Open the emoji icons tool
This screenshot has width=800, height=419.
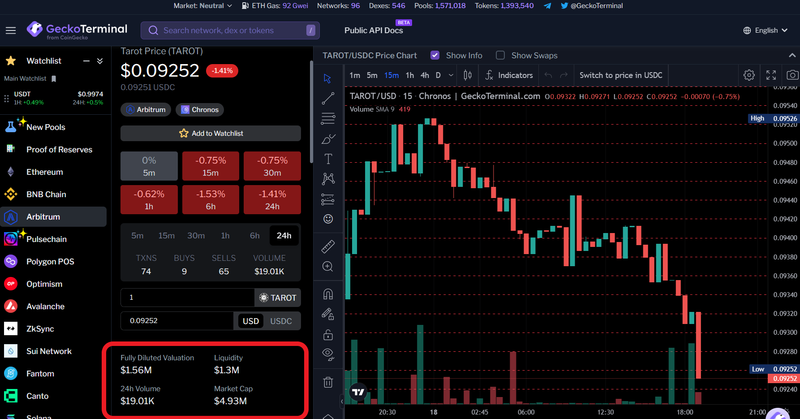click(328, 219)
